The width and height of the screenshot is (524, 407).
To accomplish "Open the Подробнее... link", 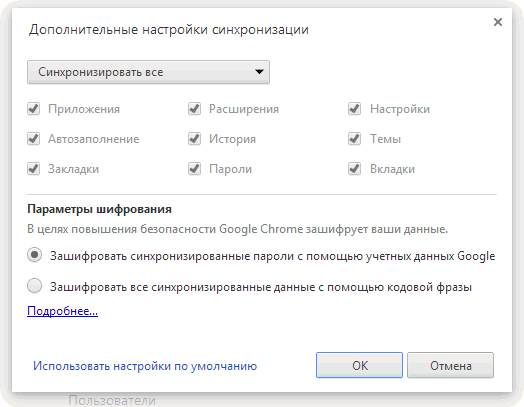I will point(62,311).
